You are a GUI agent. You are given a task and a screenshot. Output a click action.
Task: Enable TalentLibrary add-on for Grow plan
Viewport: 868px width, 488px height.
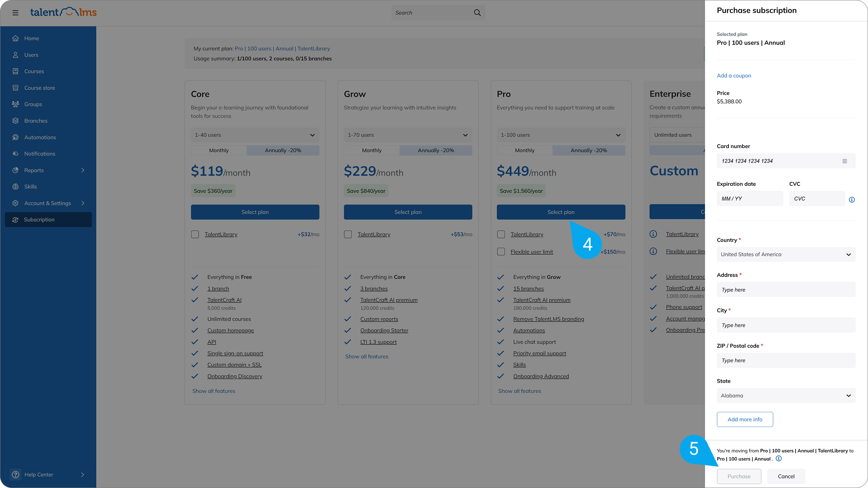[x=348, y=234]
